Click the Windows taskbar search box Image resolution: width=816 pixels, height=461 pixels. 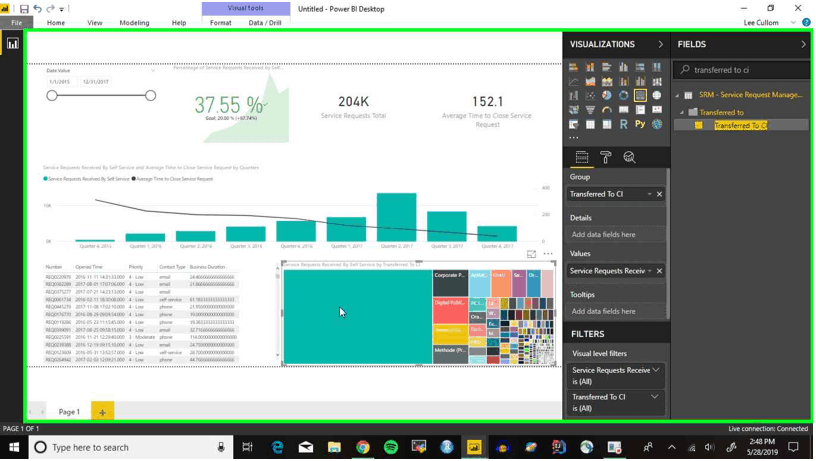[130, 447]
